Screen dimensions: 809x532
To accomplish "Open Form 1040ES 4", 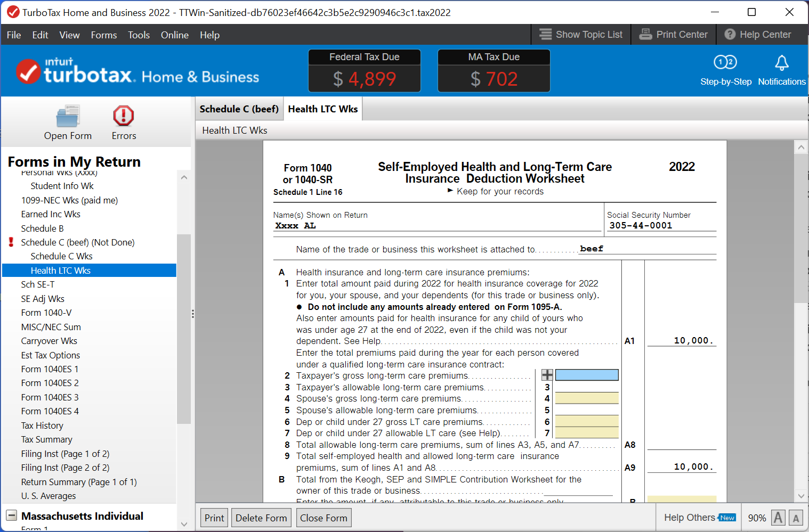I will tap(50, 411).
